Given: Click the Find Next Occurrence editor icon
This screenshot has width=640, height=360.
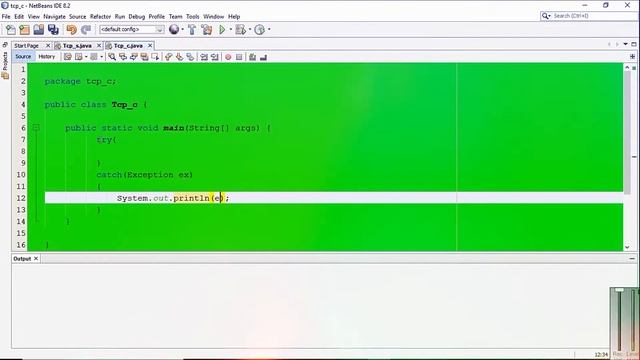Looking at the screenshot, I should (x=133, y=57).
